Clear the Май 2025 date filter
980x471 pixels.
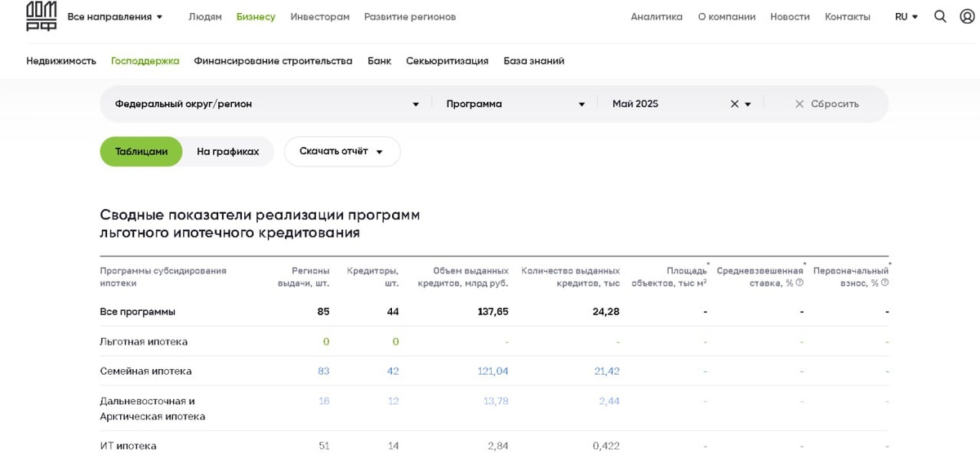tap(734, 104)
